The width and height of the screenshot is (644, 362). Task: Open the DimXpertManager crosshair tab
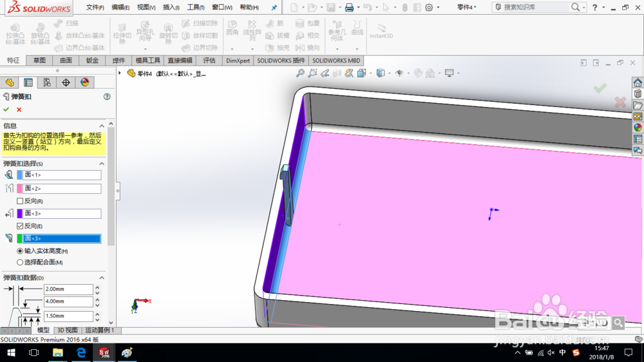click(x=66, y=82)
